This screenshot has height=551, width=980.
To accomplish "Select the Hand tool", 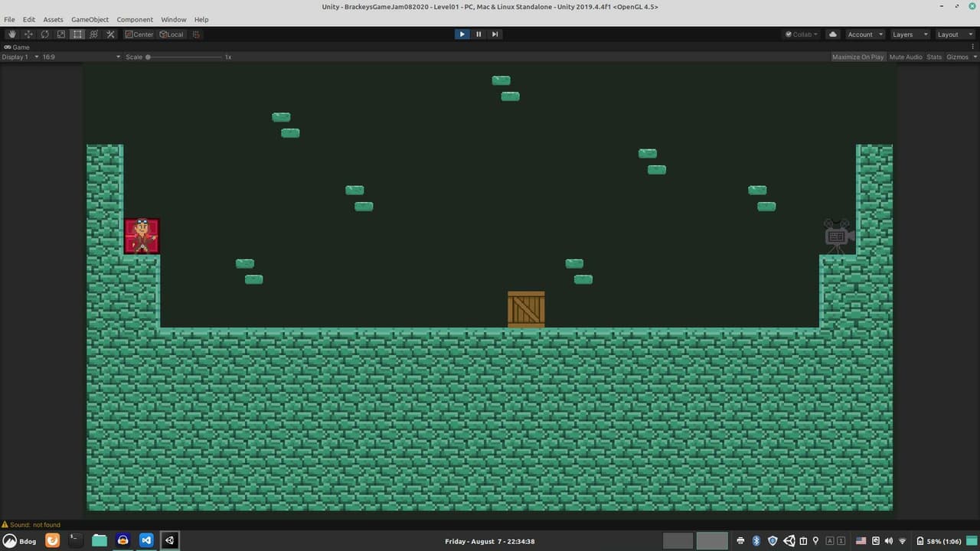I will click(x=12, y=34).
